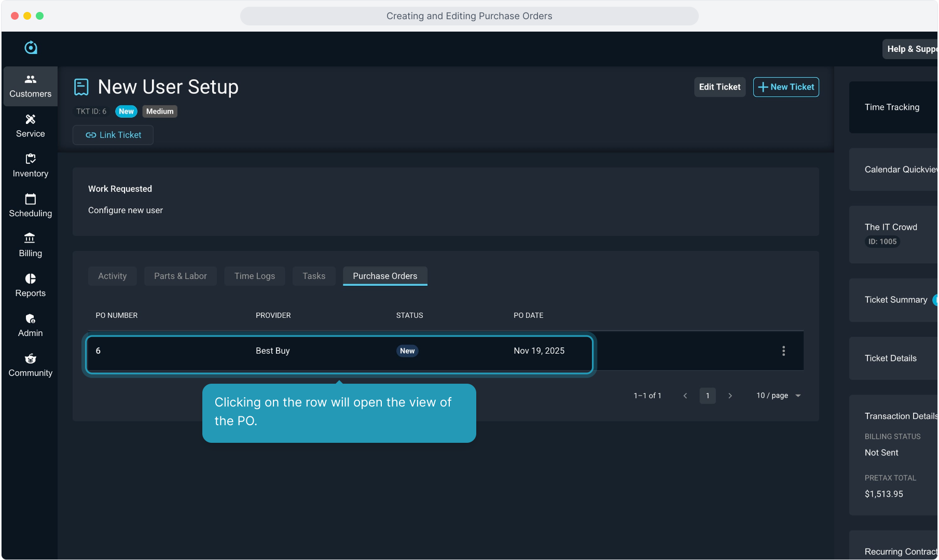Click the Link Ticket button

pyautogui.click(x=113, y=135)
